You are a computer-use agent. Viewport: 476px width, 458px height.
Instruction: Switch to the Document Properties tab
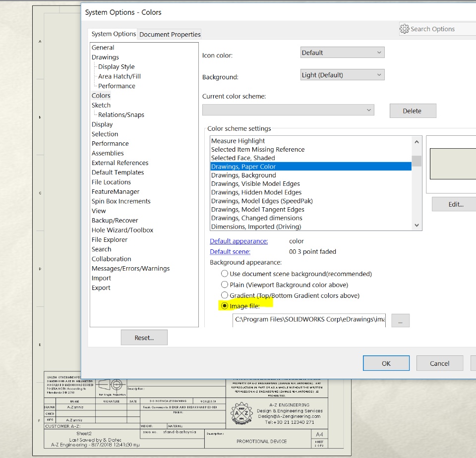coord(170,34)
